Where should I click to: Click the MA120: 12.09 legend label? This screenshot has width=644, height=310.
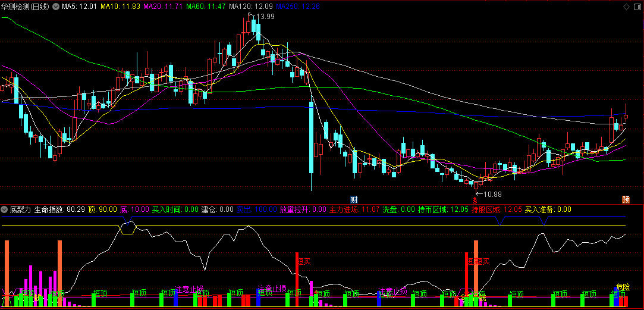coord(250,7)
